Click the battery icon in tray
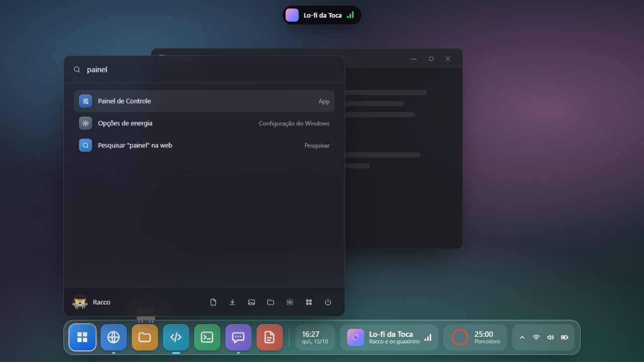This screenshot has height=362, width=644. click(x=565, y=337)
